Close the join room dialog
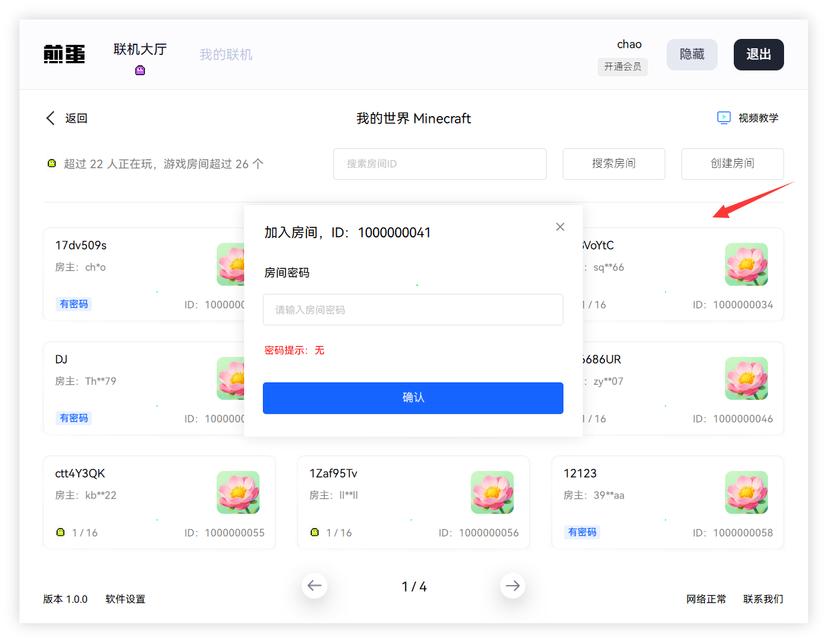Image resolution: width=829 pixels, height=644 pixels. point(560,227)
